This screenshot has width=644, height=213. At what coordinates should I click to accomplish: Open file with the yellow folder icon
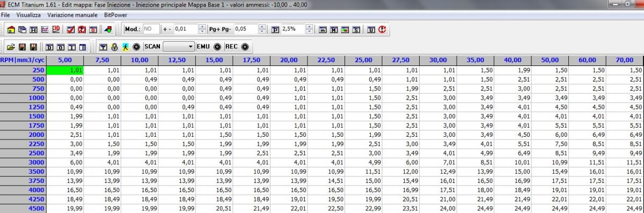(x=11, y=47)
